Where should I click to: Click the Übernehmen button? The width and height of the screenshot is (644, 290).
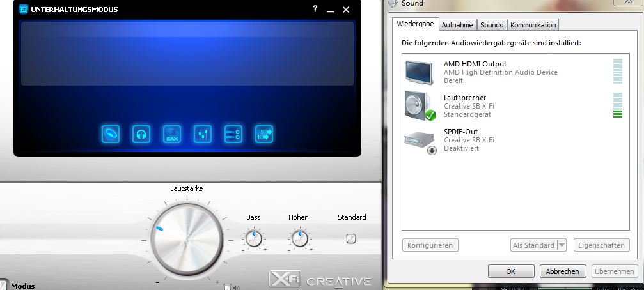[615, 271]
